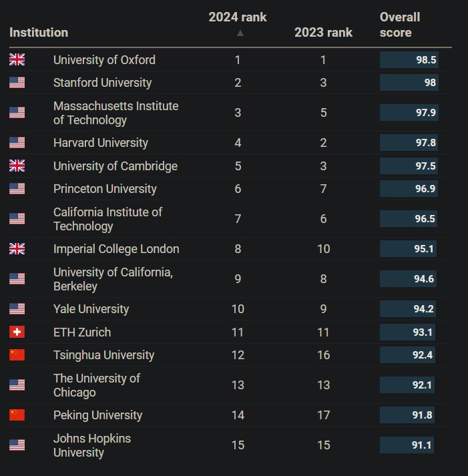
Task: Click the UK flag next to University of Cambridge
Action: [17, 166]
